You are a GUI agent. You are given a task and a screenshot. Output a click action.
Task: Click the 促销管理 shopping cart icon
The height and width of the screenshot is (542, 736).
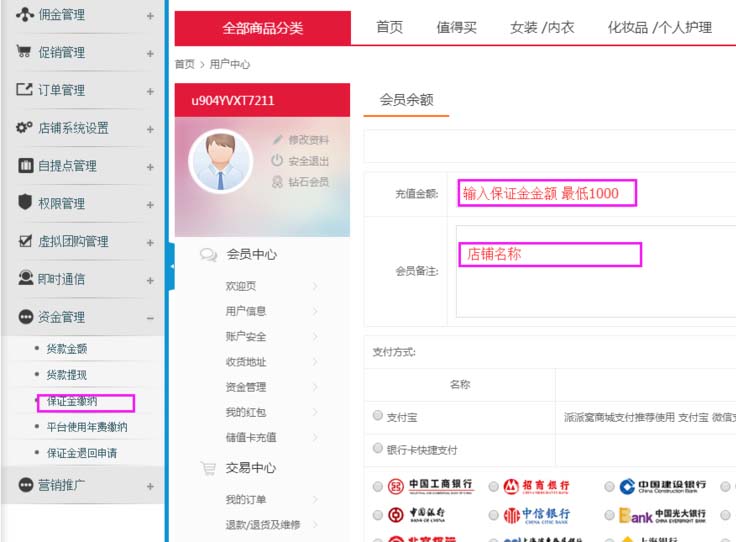(x=24, y=51)
